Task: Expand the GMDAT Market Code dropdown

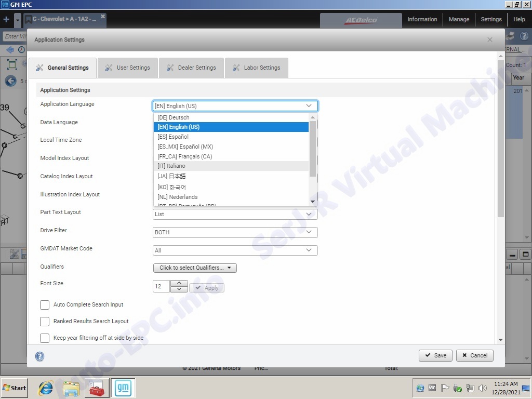Action: click(235, 250)
